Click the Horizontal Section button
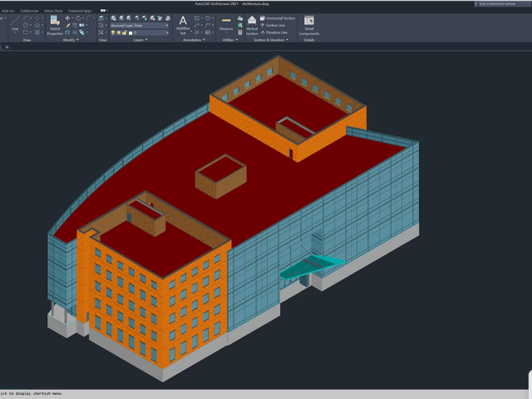Screen dimensions: 532x399 pos(279,17)
